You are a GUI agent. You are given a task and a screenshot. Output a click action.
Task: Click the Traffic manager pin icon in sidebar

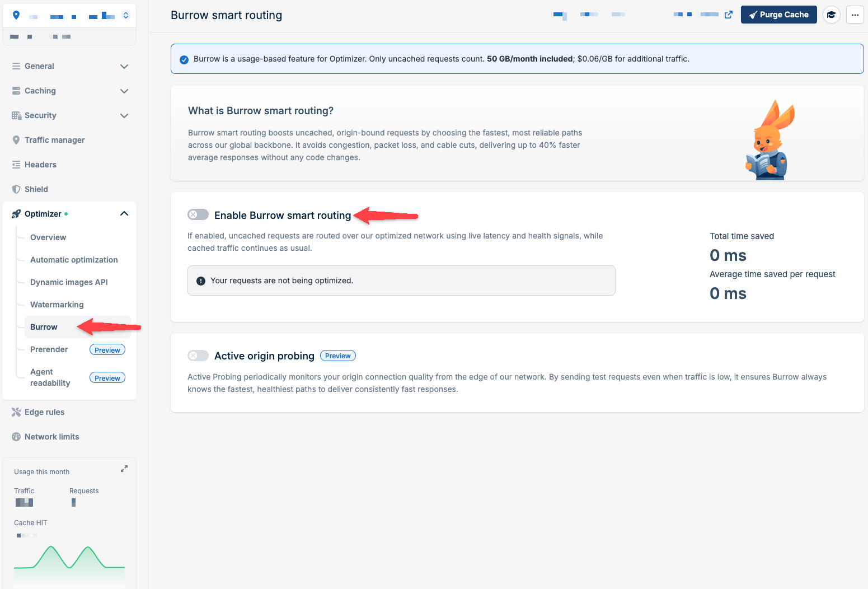coord(16,140)
